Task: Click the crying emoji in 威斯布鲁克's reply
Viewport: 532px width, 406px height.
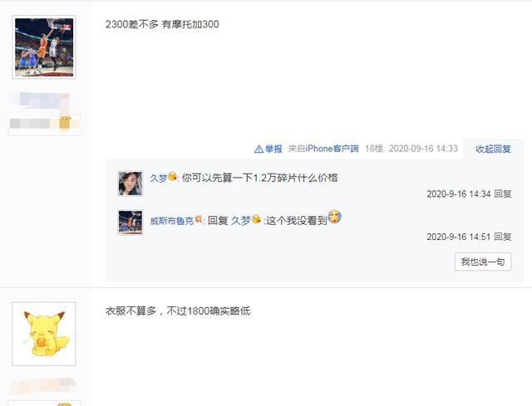Action: (334, 217)
